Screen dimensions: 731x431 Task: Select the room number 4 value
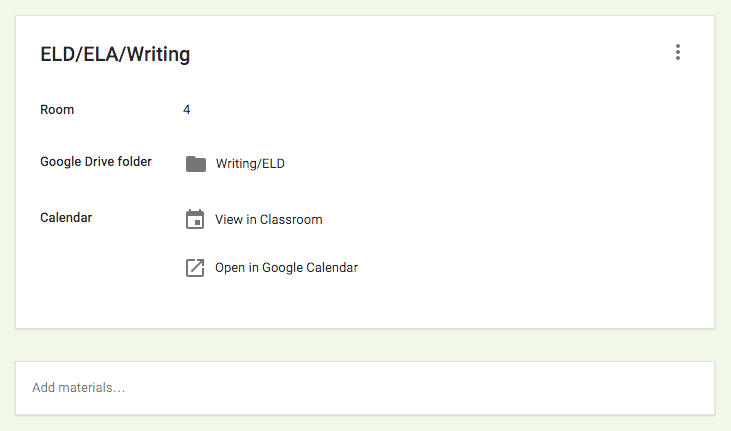187,110
